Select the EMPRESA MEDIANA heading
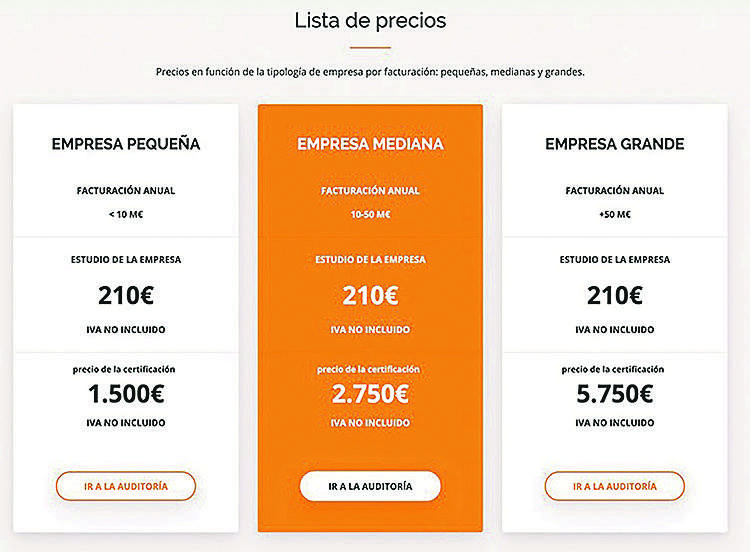 point(370,144)
